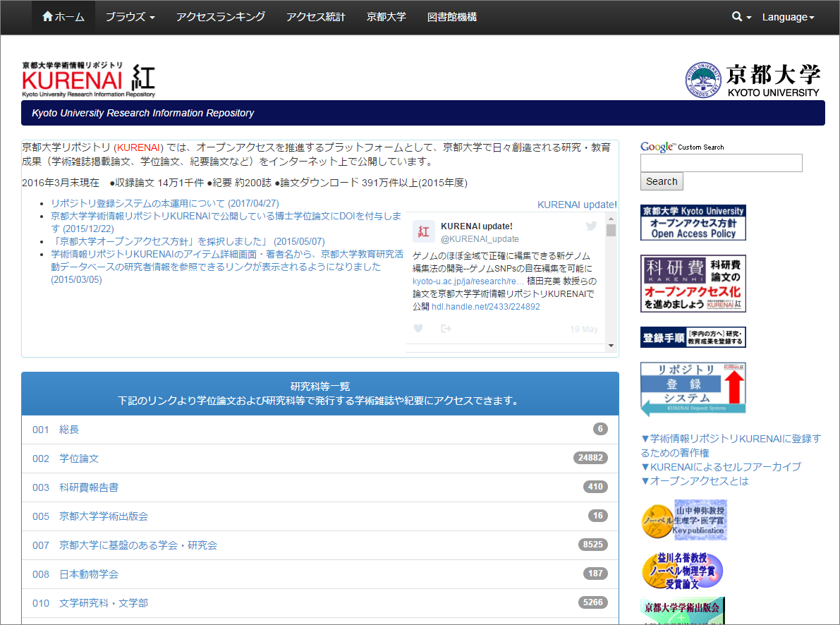Open 学術情報リポジトリKURENAIに登録するための著作権 link
The image size is (840, 625).
pyautogui.click(x=731, y=445)
